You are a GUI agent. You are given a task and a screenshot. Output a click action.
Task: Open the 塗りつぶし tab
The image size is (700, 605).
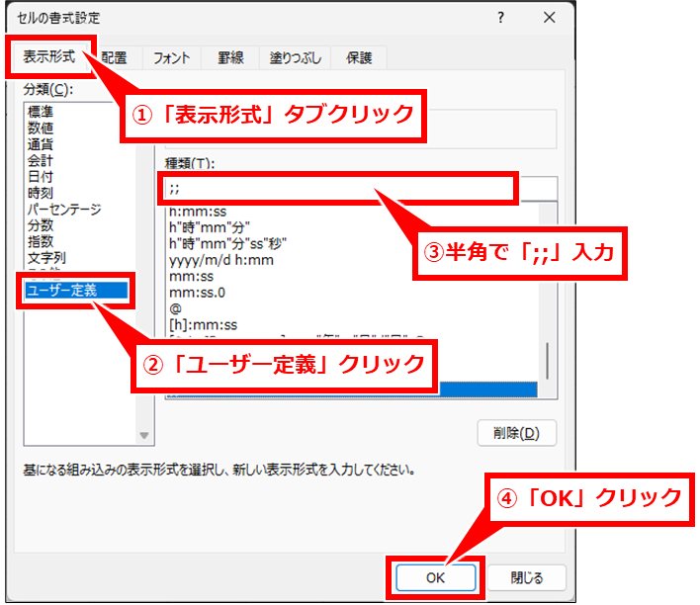295,57
